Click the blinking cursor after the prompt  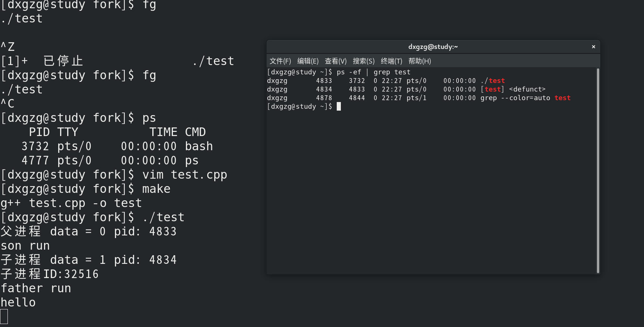point(339,107)
